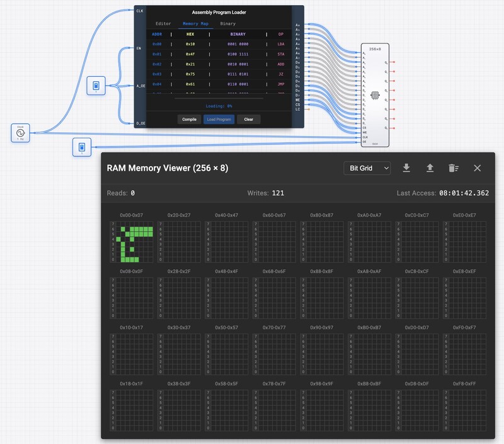Click the chip icon on the 256x8 RAM component
The height and width of the screenshot is (444, 504).
[x=375, y=96]
